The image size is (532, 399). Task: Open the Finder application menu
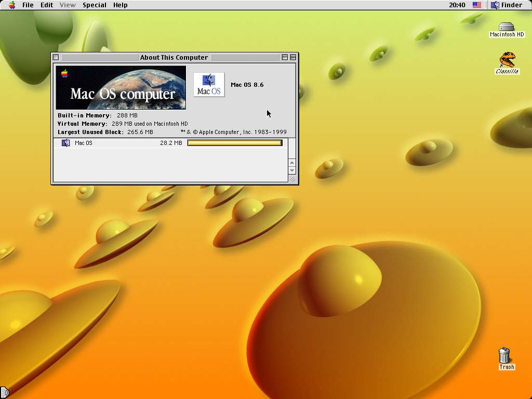pyautogui.click(x=507, y=5)
